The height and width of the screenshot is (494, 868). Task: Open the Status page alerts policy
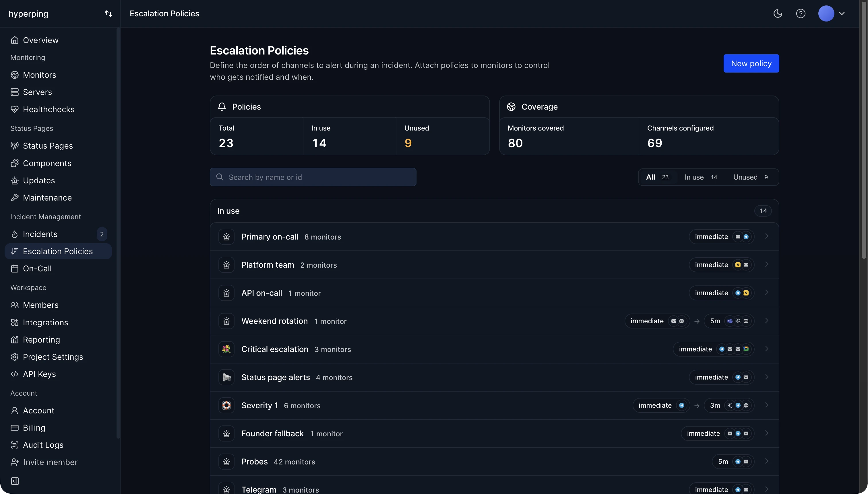pyautogui.click(x=494, y=377)
